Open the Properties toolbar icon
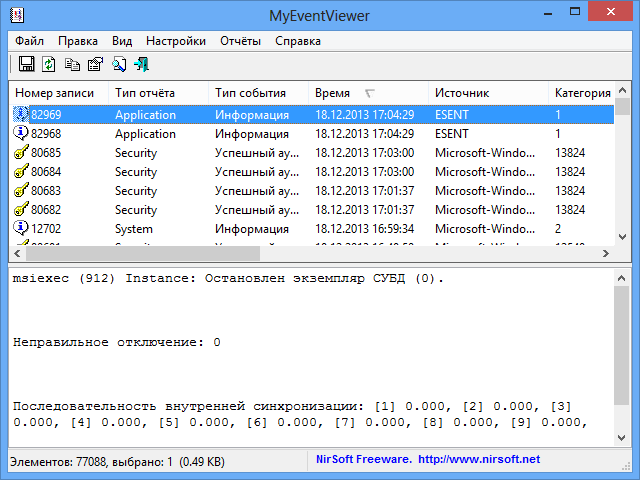The image size is (640, 480). (96, 64)
